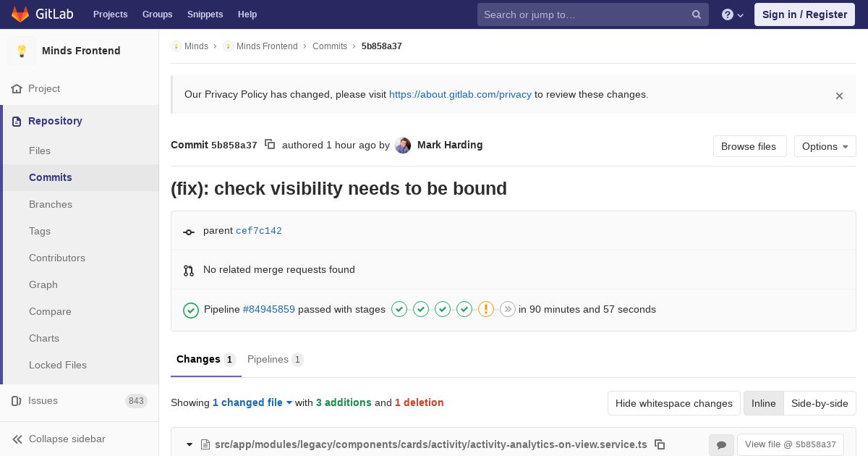The width and height of the screenshot is (868, 456).
Task: Click the orange warning stage icon
Action: (486, 309)
